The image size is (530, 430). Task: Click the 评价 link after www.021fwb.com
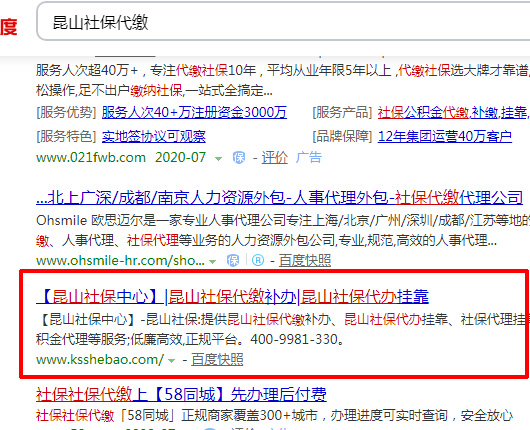click(274, 158)
